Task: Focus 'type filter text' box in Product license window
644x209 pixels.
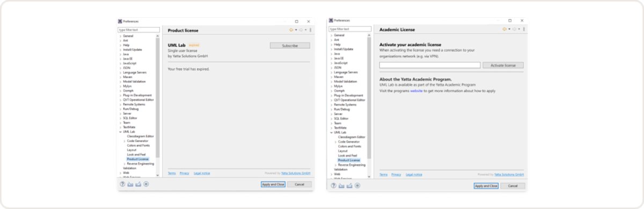Action: (x=139, y=30)
